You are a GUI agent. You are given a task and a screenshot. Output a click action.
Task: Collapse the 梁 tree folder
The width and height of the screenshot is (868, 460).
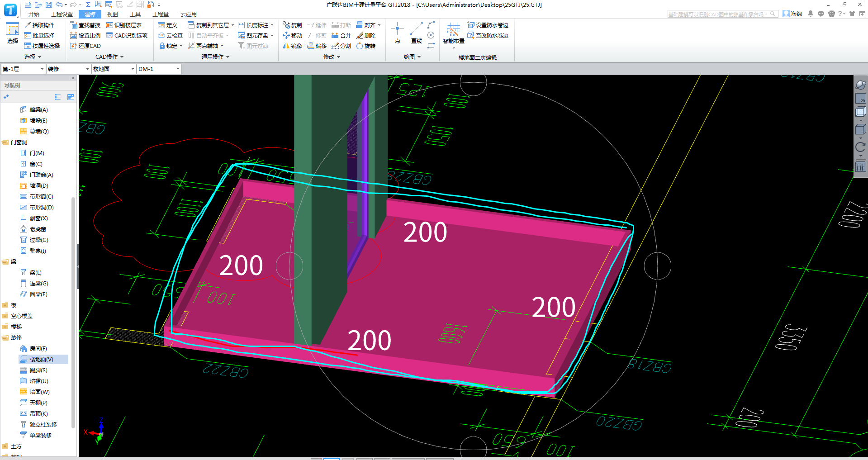[x=5, y=262]
